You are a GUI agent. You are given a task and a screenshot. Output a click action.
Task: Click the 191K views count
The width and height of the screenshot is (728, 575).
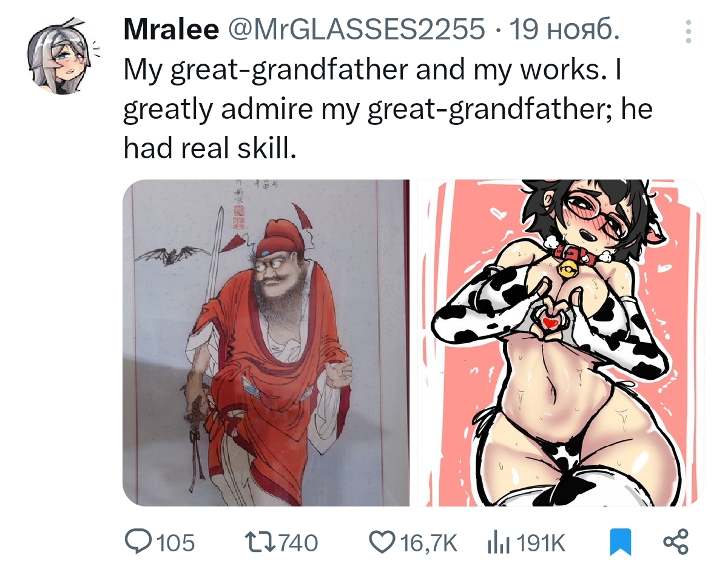[x=541, y=542]
